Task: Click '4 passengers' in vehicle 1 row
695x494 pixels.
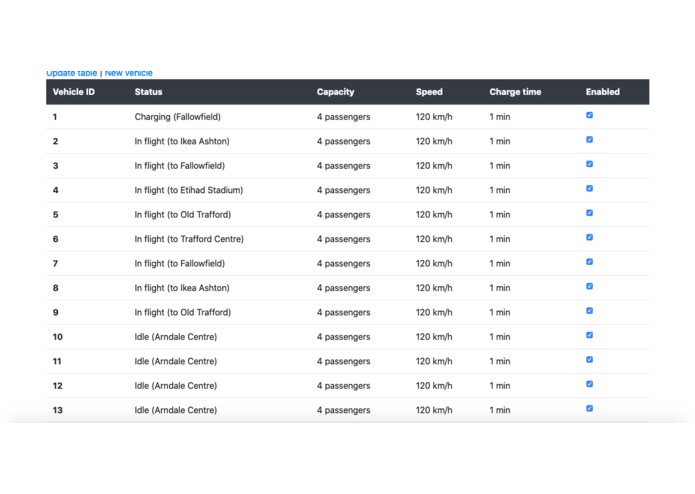Action: coord(344,117)
